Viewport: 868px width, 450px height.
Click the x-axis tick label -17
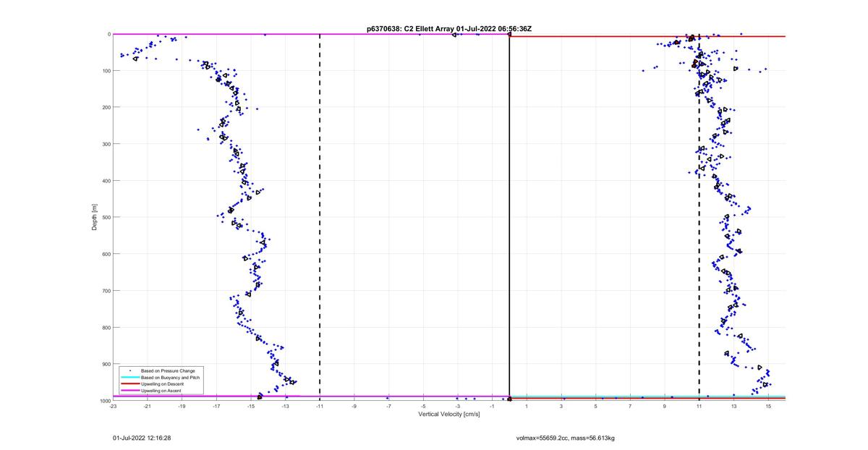(x=216, y=406)
